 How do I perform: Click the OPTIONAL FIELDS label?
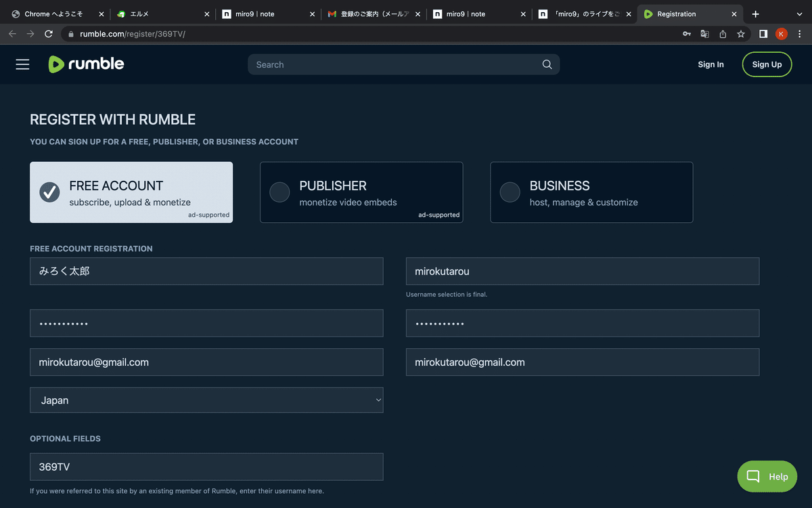[65, 439]
